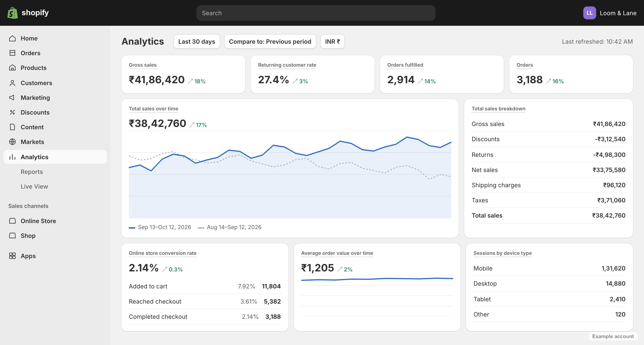Click the Last refreshed: 10:42 AM text
Screen dimensions: 644x345
[597, 41]
